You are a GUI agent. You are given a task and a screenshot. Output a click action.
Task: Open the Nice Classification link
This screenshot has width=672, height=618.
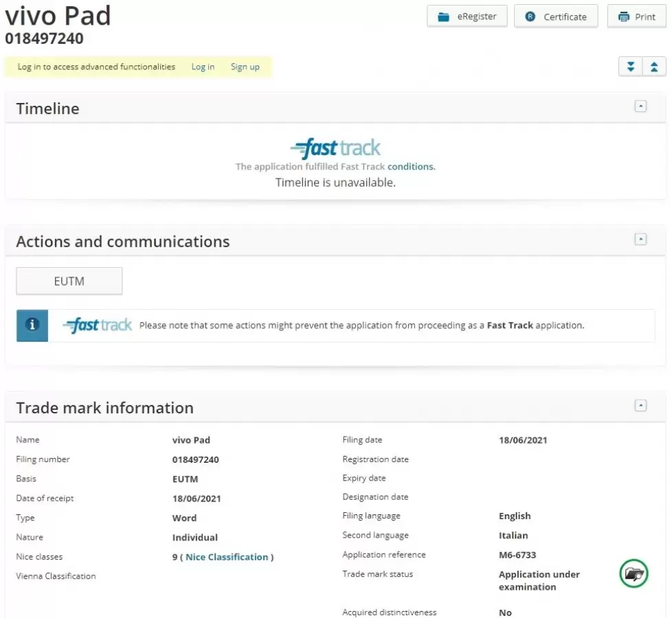tap(227, 557)
